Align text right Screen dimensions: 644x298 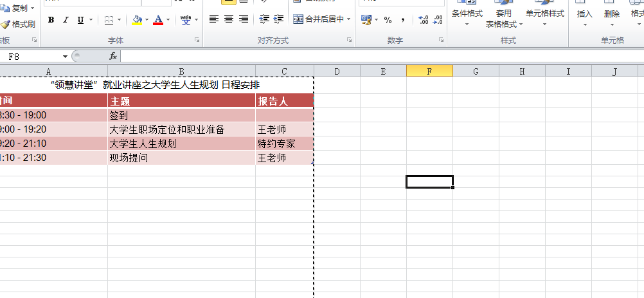point(244,19)
